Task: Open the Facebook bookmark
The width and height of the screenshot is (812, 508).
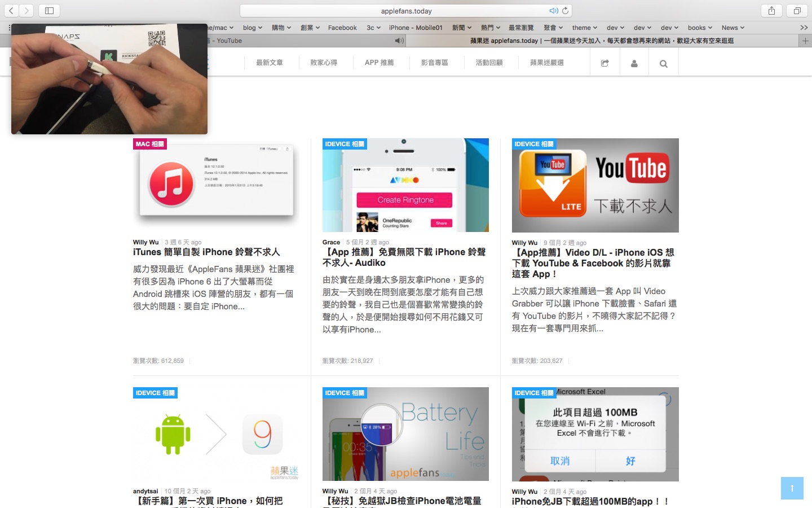Action: [342, 28]
